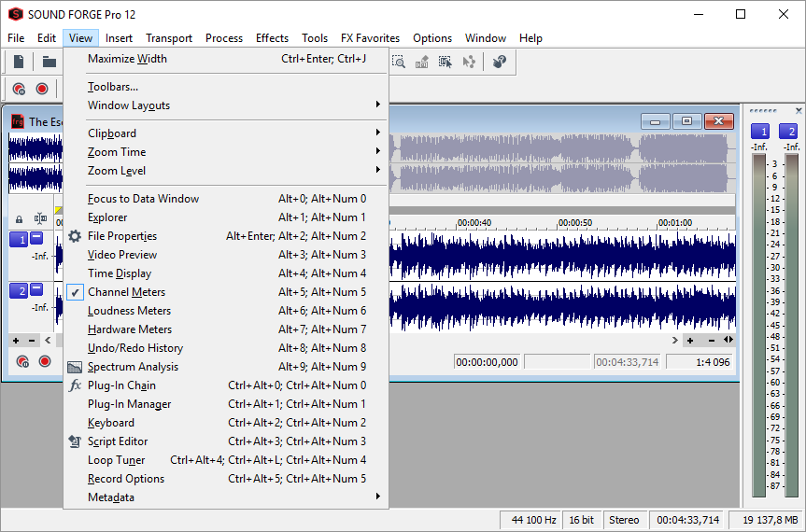Open the Process menu
This screenshot has width=806, height=532.
[x=224, y=38]
